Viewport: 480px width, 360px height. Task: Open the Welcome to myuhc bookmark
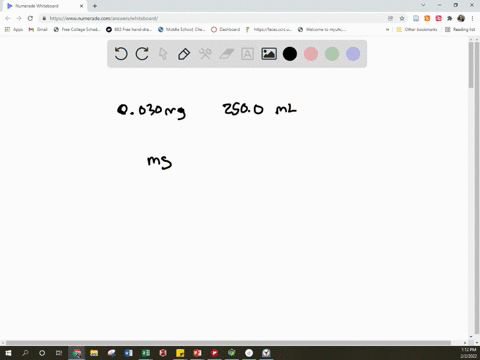coord(322,29)
